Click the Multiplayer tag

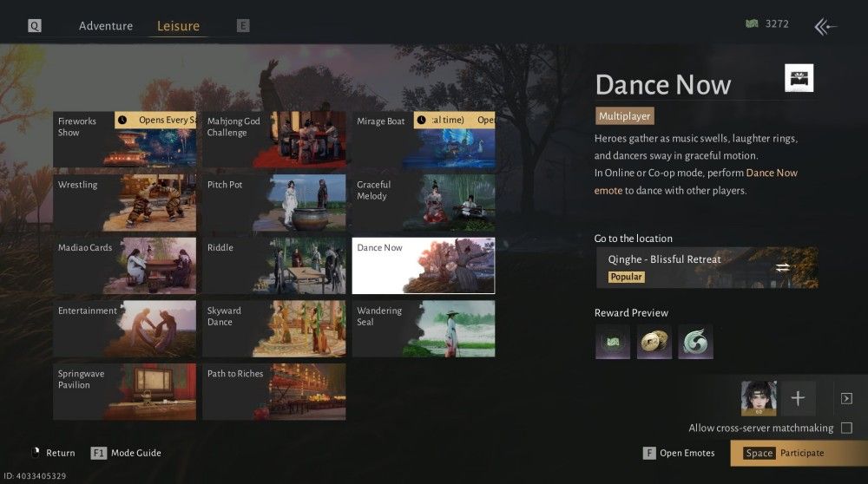(x=624, y=116)
